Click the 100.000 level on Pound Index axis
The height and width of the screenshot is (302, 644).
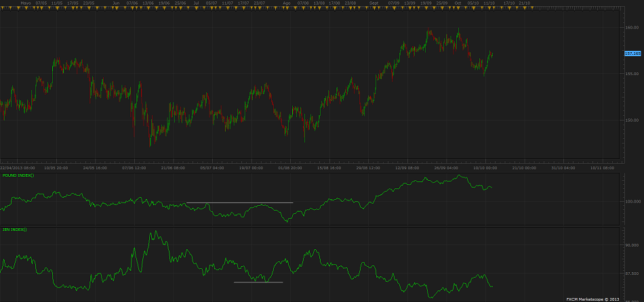click(632, 201)
